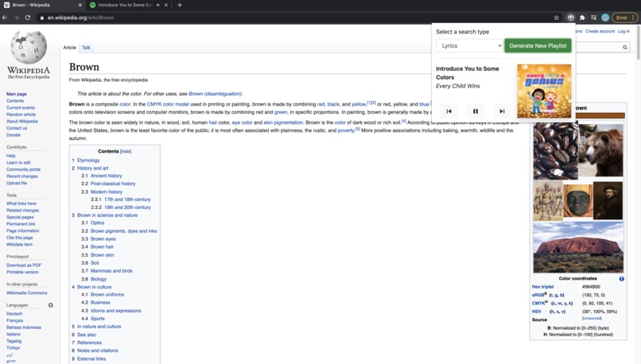
Task: Click the Error update button
Action: [x=622, y=17]
